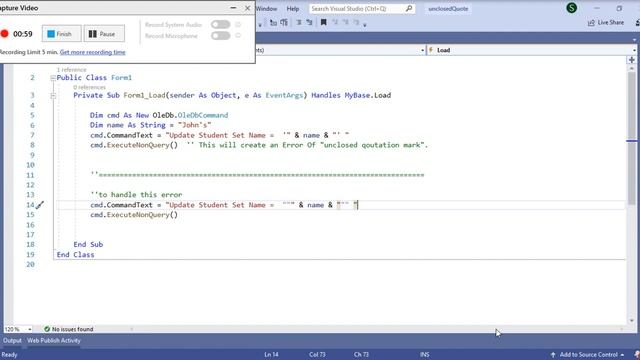Image resolution: width=640 pixels, height=360 pixels.
Task: Click the clear all bookmarks icon
Action: 356,22
